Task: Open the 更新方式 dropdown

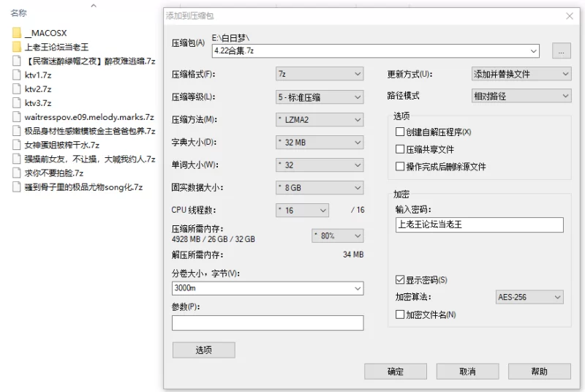Action: 521,74
